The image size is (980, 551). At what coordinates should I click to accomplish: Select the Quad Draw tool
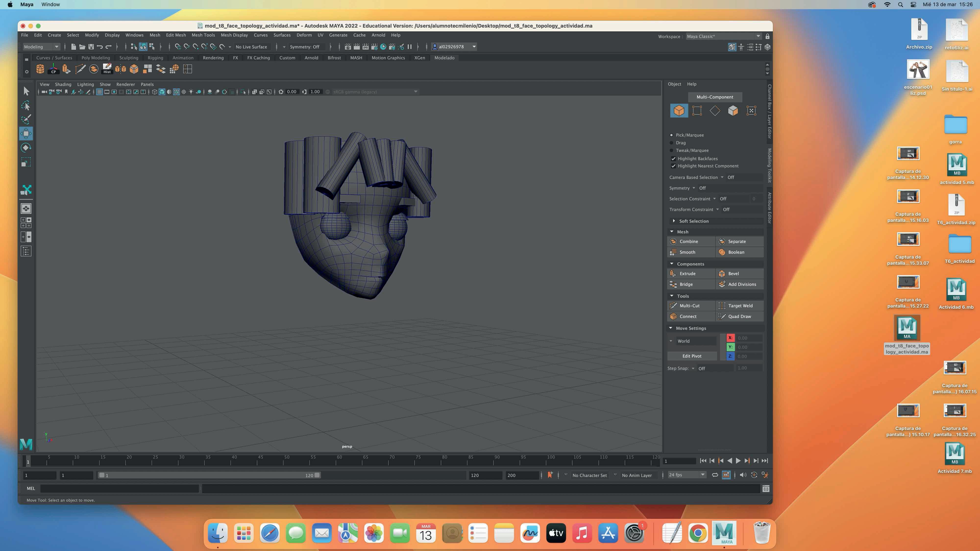click(739, 316)
